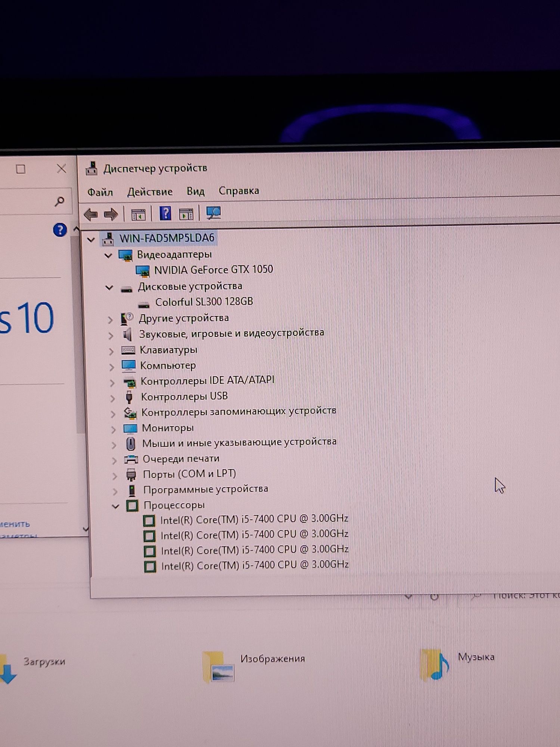Open the Изображения folder in Explorer
The height and width of the screenshot is (747, 560).
point(254,667)
